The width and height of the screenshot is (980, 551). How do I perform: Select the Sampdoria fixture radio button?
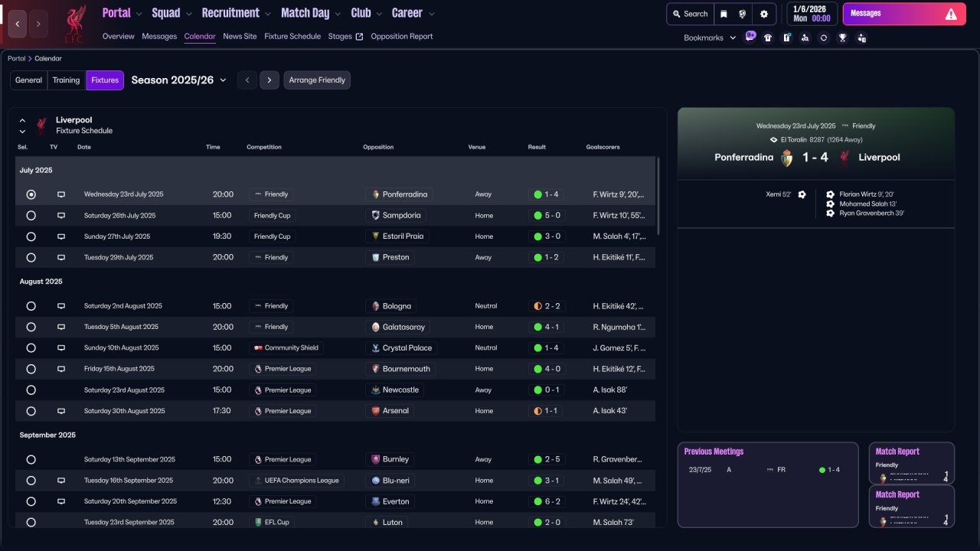pos(31,216)
